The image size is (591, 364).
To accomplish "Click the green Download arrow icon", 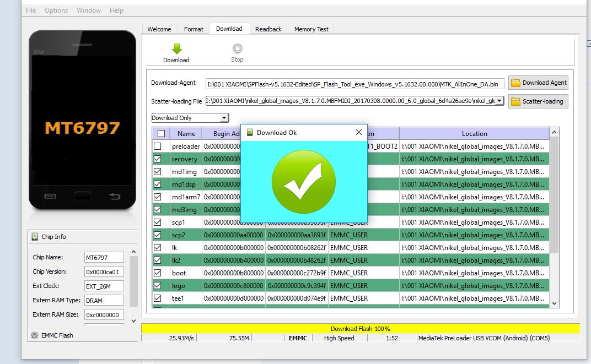I will [x=176, y=48].
